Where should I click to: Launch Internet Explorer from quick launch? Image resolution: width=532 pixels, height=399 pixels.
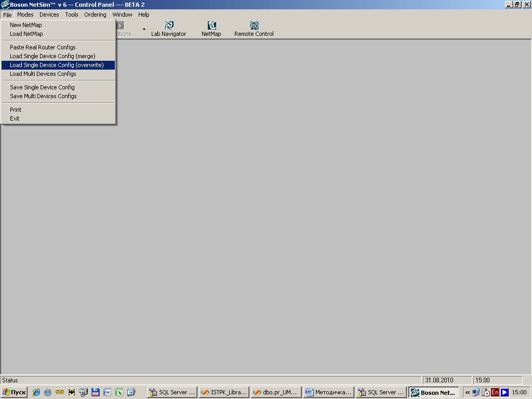pos(36,392)
